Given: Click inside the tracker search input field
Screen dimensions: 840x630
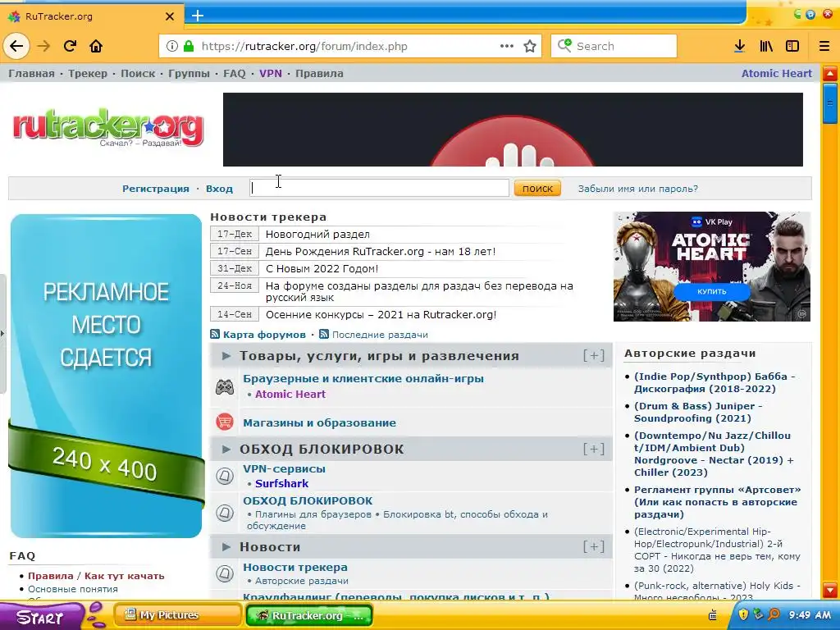Looking at the screenshot, I should pos(379,188).
